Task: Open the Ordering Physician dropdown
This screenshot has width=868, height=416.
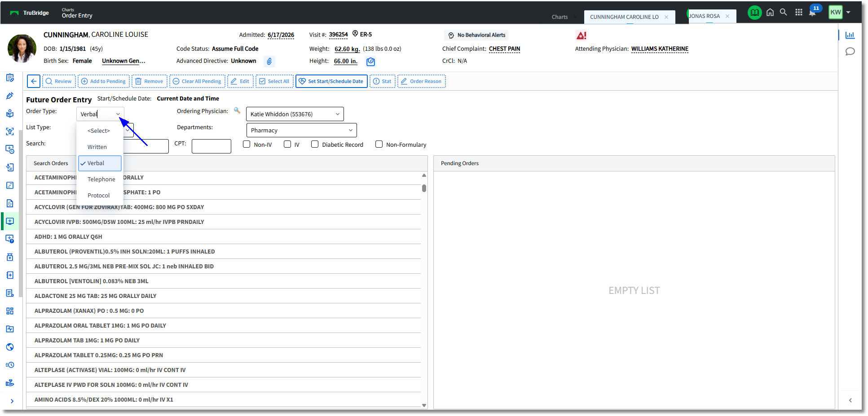Action: (295, 114)
